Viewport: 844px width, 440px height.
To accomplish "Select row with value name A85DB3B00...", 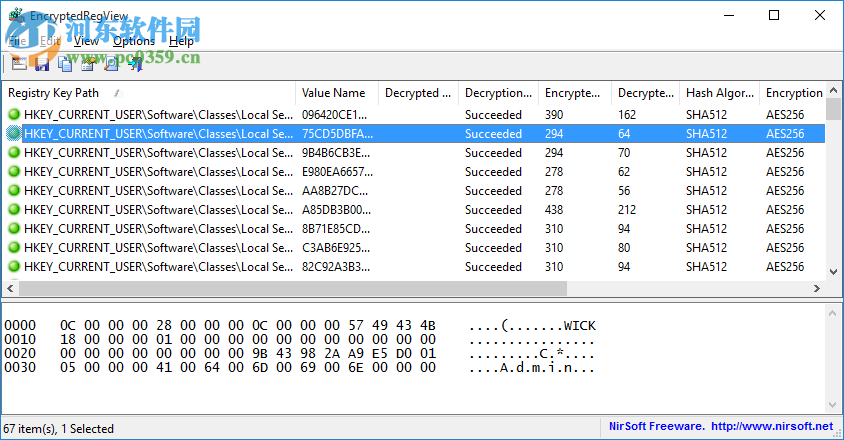I will (x=413, y=209).
